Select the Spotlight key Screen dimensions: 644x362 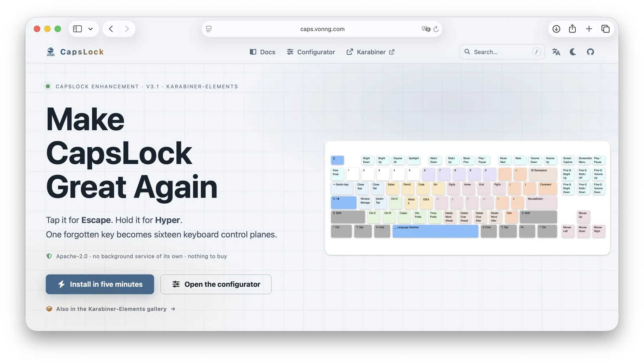(x=414, y=160)
